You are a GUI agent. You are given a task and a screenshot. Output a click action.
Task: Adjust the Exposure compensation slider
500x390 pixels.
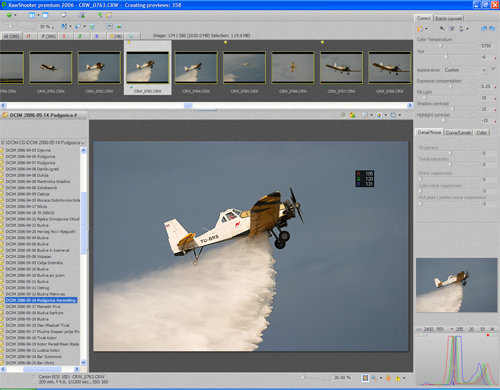point(451,86)
